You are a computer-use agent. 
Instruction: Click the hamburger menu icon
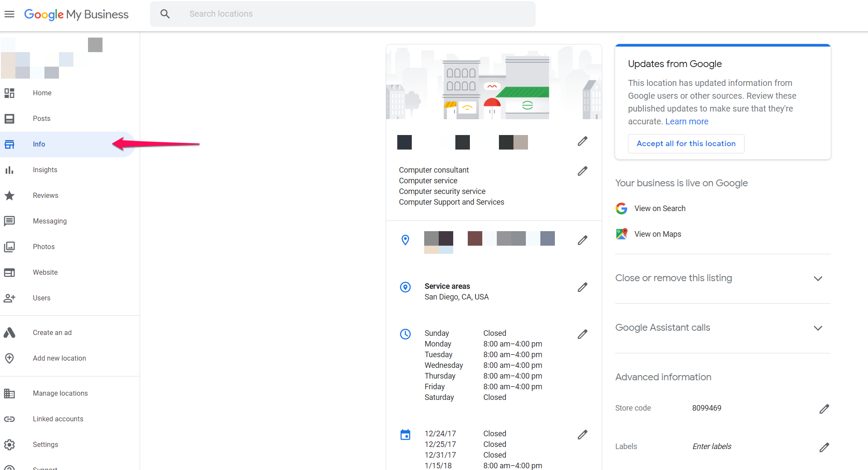(10, 14)
